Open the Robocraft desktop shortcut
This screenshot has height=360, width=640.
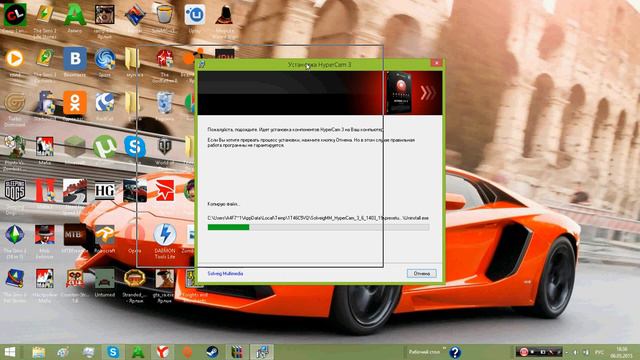(x=105, y=235)
